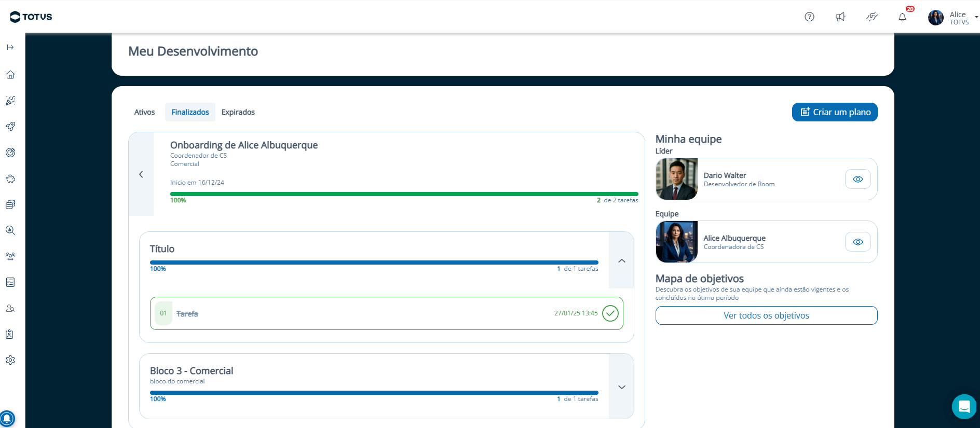Open settings gear in sidebar
Image resolution: width=980 pixels, height=428 pixels.
point(10,360)
